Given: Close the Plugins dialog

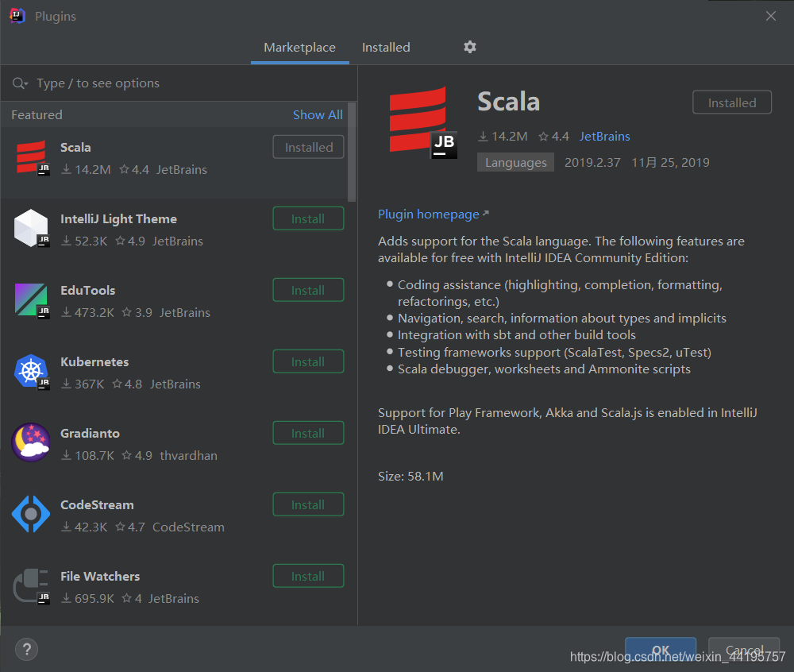Looking at the screenshot, I should pos(771,16).
